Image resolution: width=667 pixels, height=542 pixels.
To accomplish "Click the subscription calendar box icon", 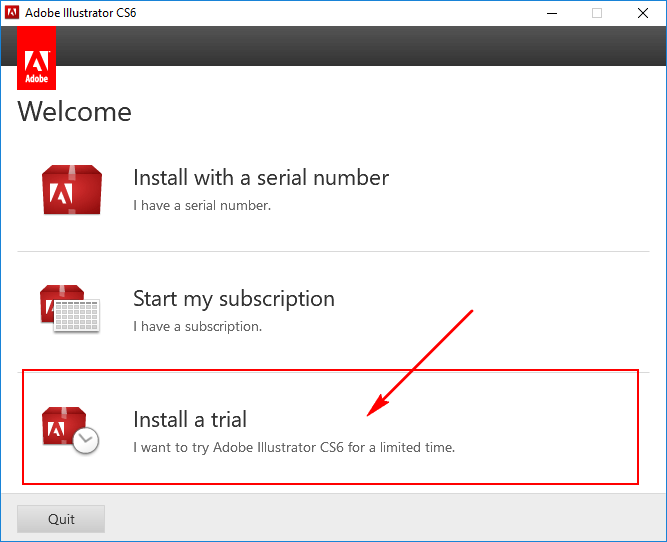I will (70, 309).
